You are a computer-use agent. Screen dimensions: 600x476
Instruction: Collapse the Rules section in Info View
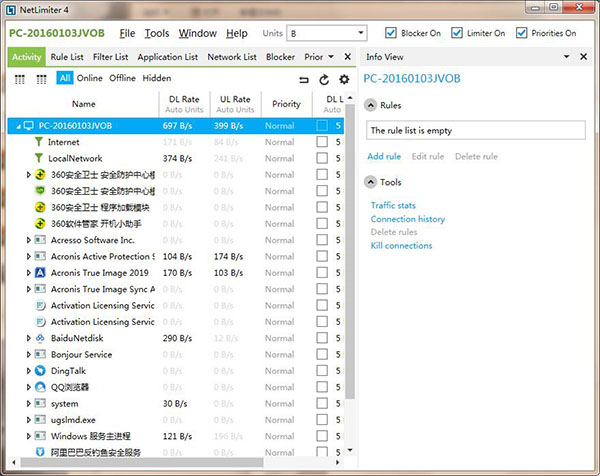371,105
